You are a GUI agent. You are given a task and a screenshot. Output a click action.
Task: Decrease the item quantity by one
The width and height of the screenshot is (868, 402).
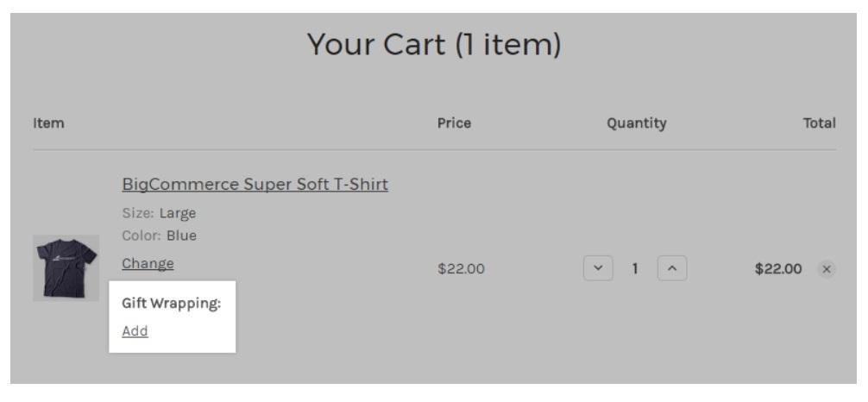click(x=596, y=269)
